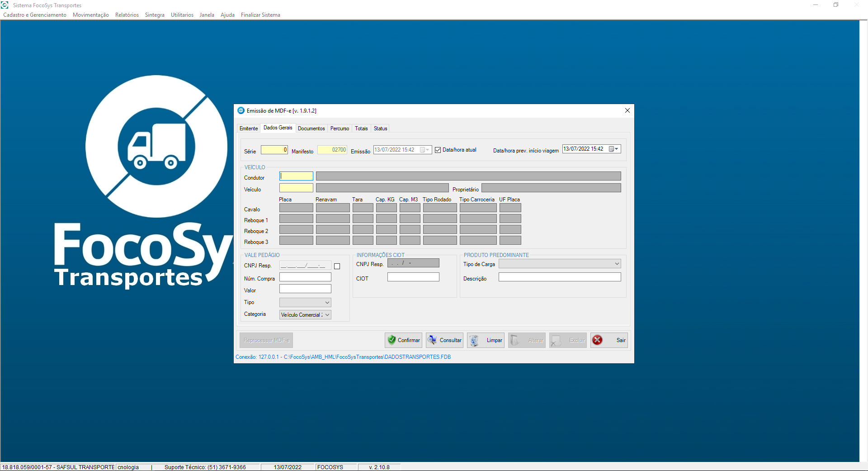
Task: Click the Suporte Técnico phone in status bar
Action: [205, 467]
